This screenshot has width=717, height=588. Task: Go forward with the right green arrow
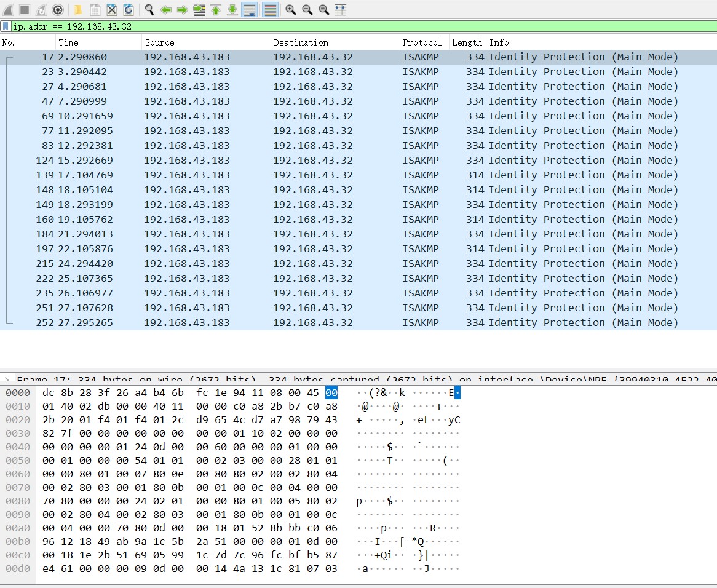point(183,10)
